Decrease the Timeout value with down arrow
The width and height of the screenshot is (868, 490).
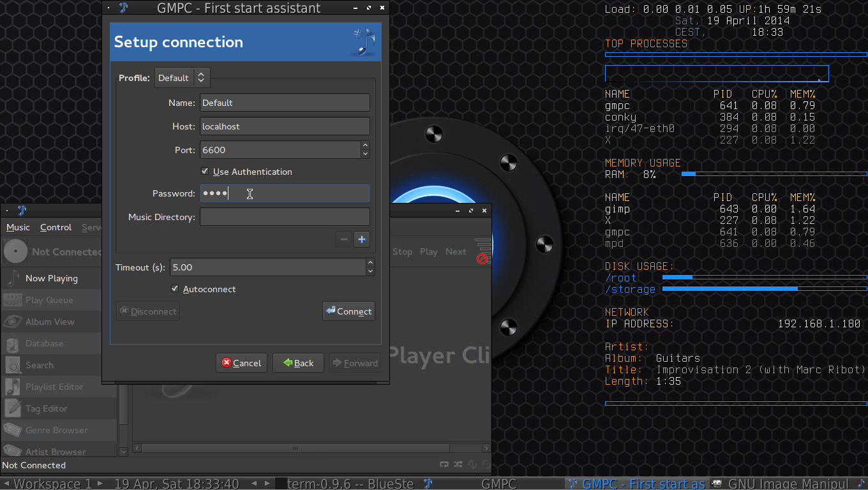(x=370, y=271)
